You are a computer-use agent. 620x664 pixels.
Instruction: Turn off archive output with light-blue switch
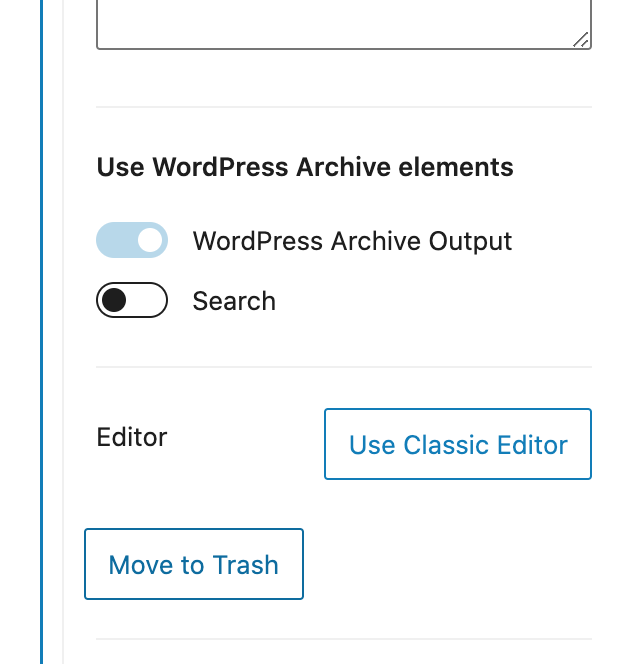(x=132, y=240)
